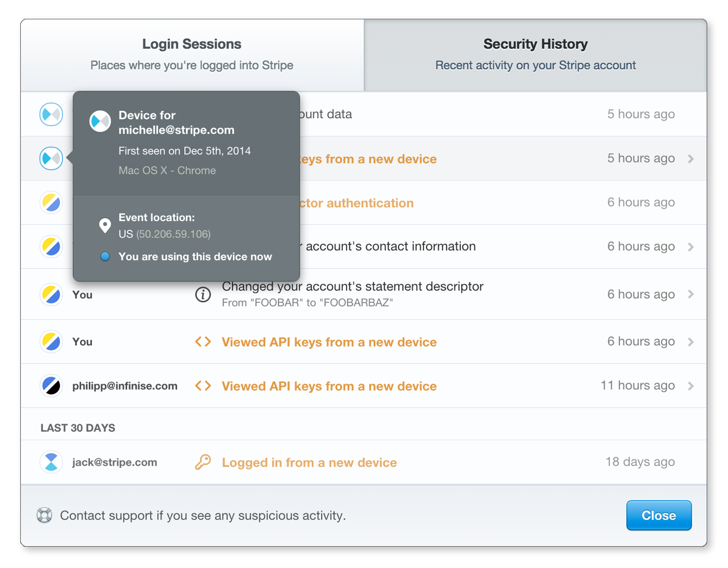Click the device icon inside the tooltip header
This screenshot has width=728, height=568.
[100, 121]
